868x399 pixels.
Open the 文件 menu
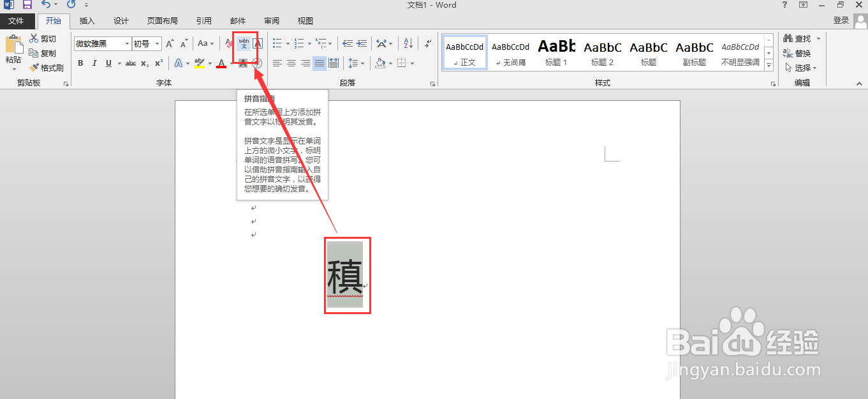point(17,20)
